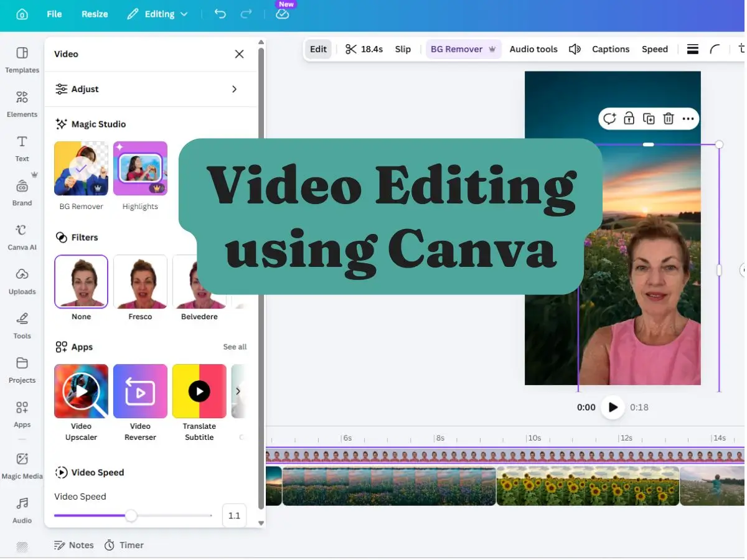Open the Video Upscaler app
This screenshot has width=747, height=560.
[x=81, y=391]
